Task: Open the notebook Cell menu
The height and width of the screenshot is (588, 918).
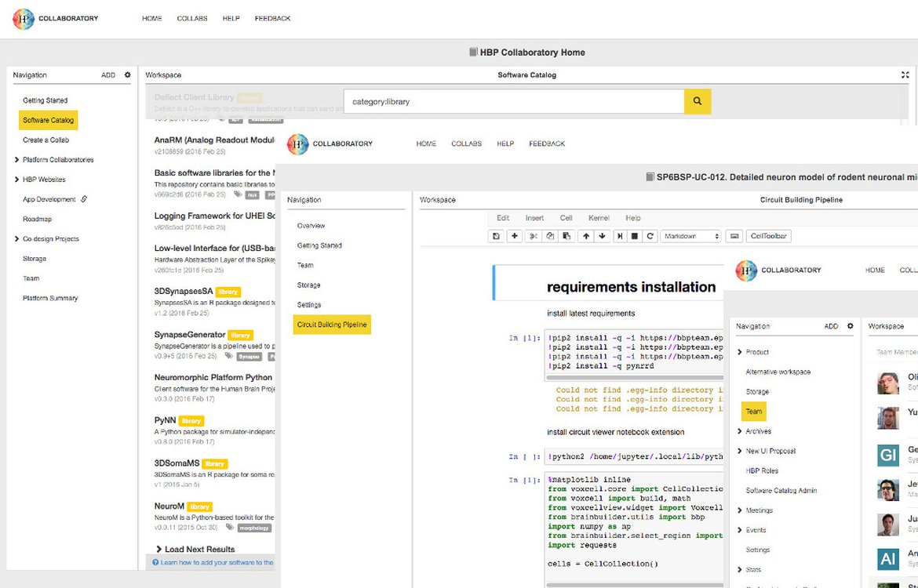Action: (x=566, y=218)
